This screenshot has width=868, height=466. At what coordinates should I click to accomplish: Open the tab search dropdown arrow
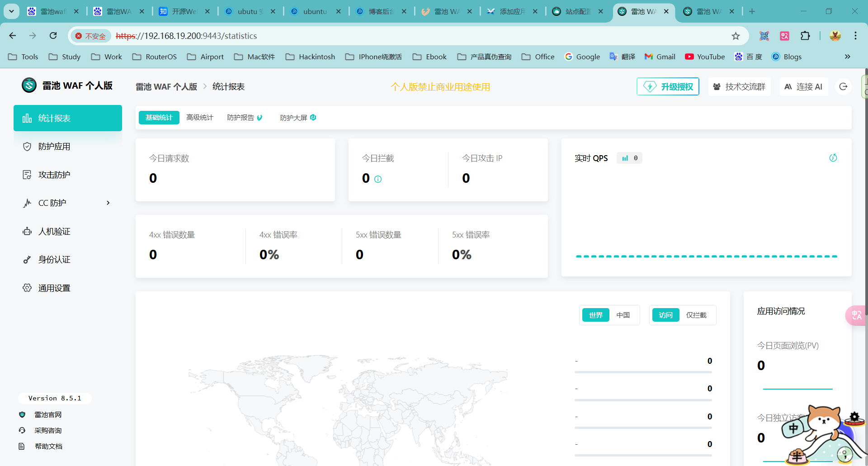tap(11, 11)
